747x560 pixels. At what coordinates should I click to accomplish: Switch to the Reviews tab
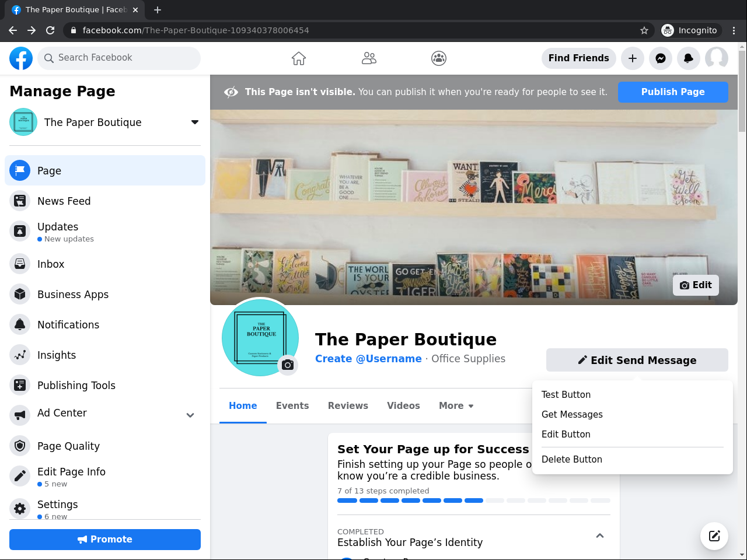pyautogui.click(x=348, y=406)
